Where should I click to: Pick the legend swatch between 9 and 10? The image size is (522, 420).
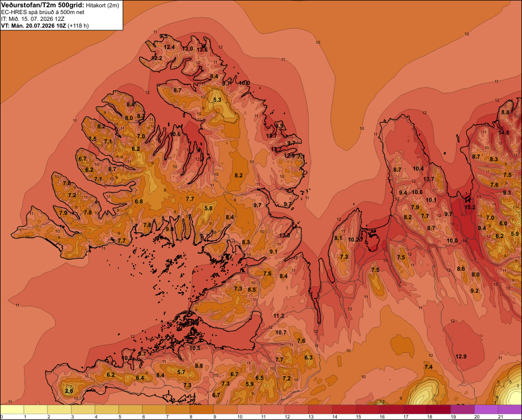(226, 410)
